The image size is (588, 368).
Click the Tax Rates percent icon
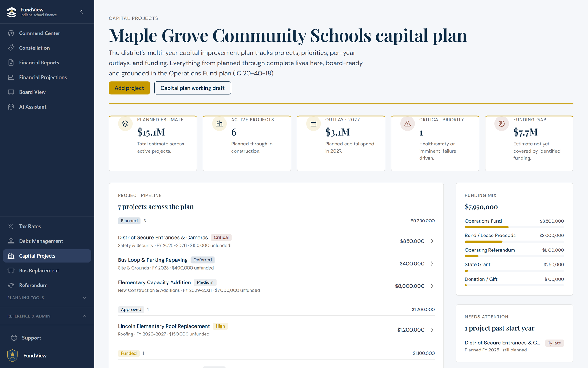pyautogui.click(x=11, y=226)
